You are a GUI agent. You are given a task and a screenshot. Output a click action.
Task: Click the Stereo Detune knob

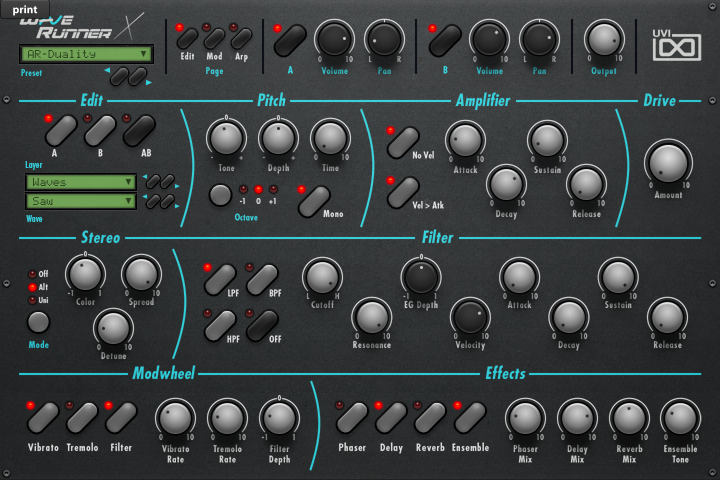coord(113,328)
